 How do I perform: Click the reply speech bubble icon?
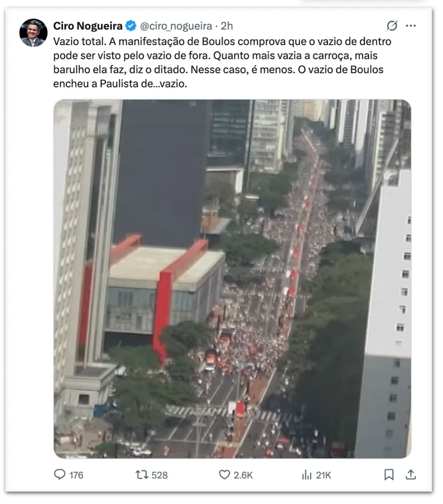pos(60,474)
